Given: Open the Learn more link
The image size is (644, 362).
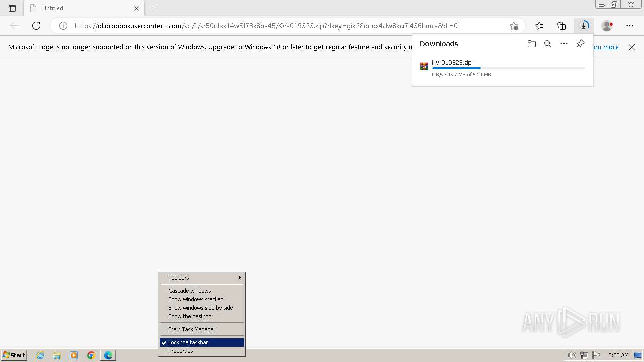Looking at the screenshot, I should 606,47.
